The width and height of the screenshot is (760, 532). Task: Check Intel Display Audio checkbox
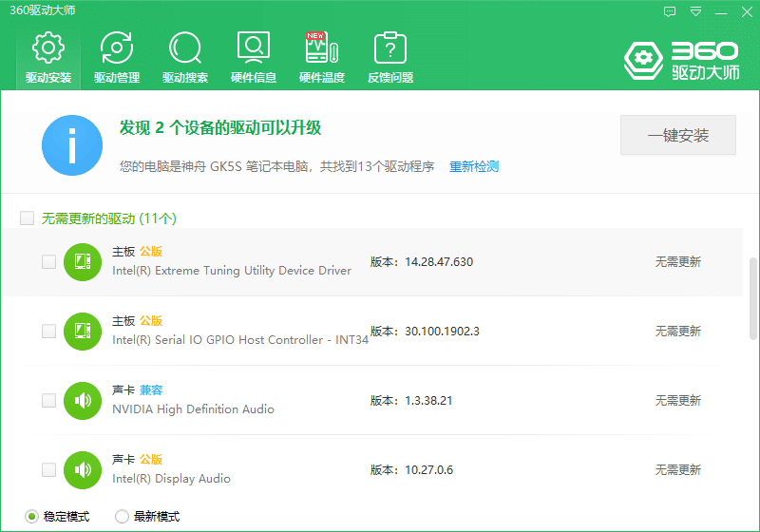[x=49, y=469]
